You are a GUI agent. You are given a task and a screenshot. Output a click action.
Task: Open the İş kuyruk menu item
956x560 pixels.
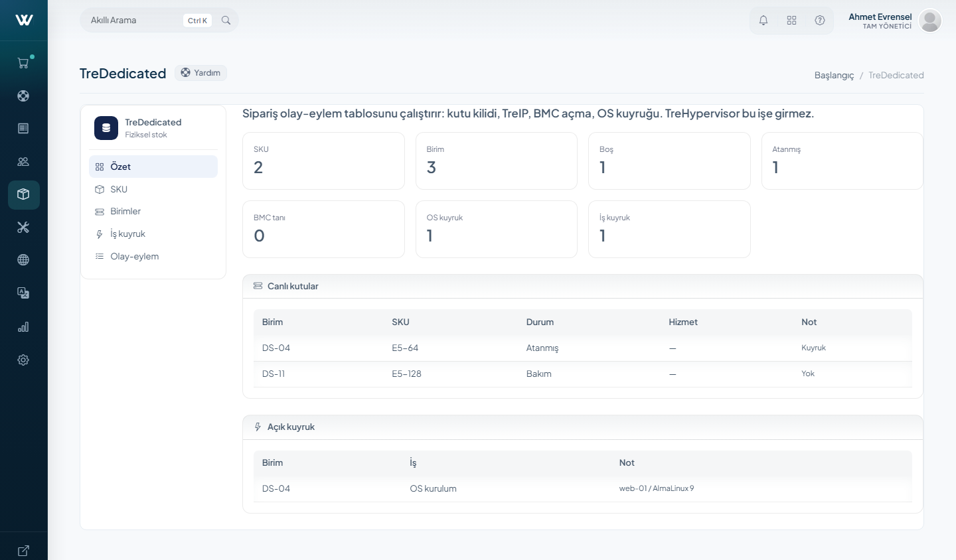point(153,234)
